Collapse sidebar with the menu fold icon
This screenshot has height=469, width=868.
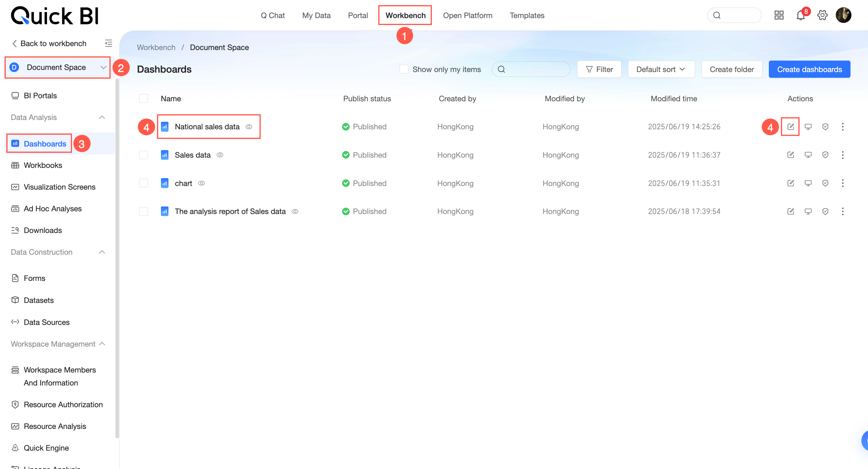point(108,43)
